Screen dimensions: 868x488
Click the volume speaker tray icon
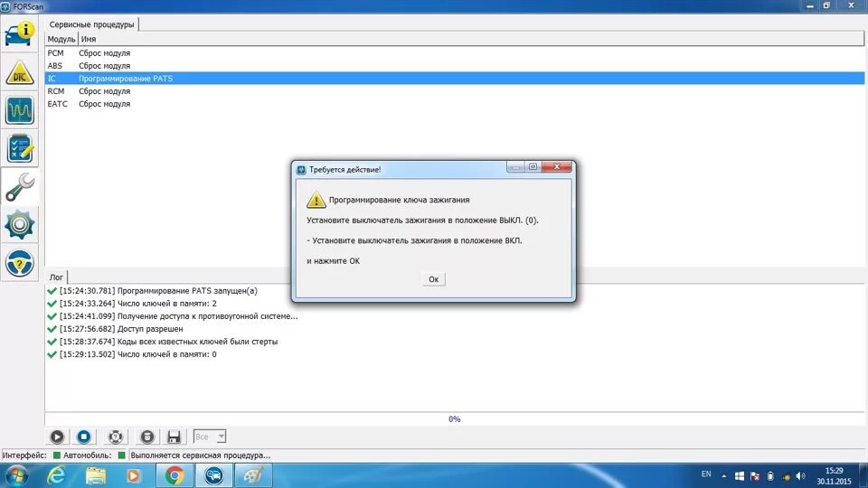pos(800,476)
